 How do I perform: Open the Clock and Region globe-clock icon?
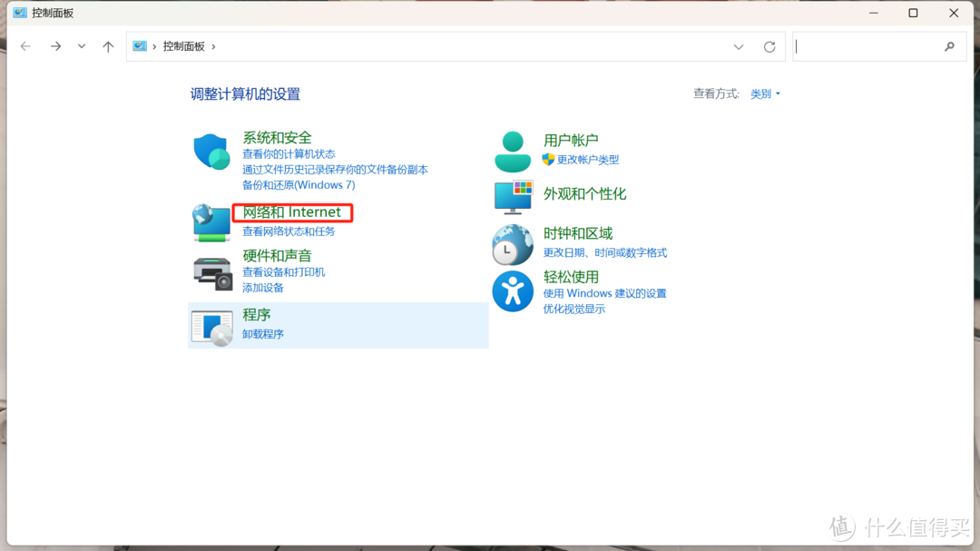tap(513, 244)
